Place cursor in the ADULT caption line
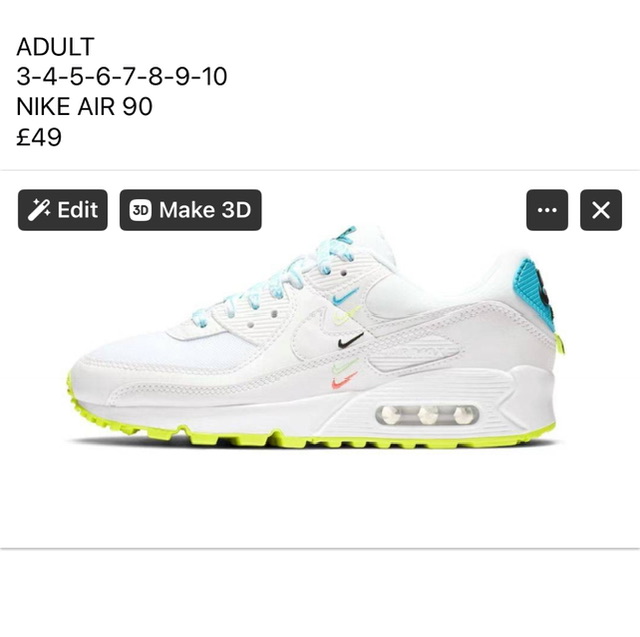 click(56, 47)
